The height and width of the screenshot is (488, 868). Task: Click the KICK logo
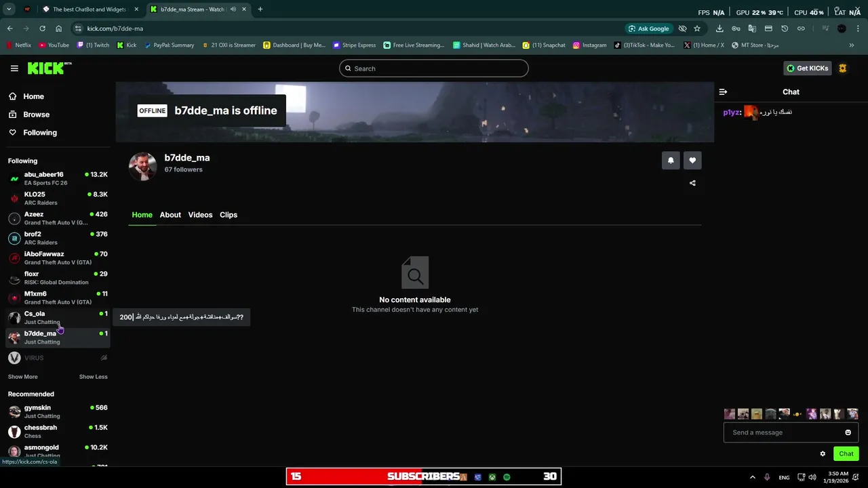click(49, 68)
